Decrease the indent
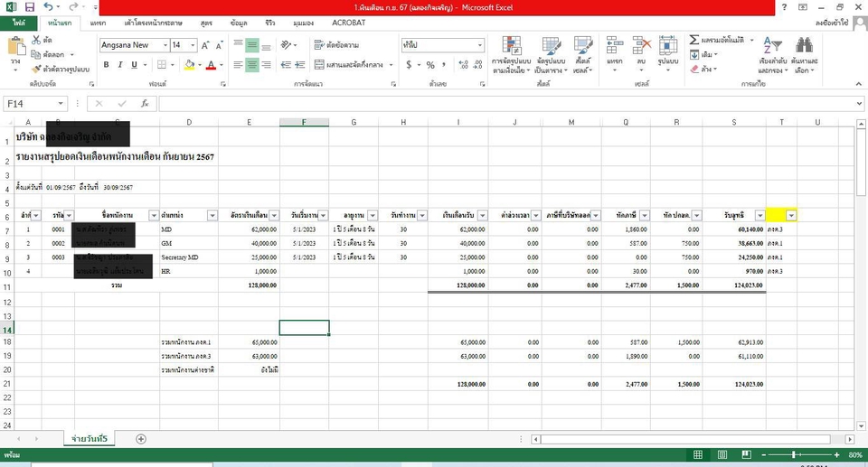This screenshot has height=467, width=868. (286, 65)
